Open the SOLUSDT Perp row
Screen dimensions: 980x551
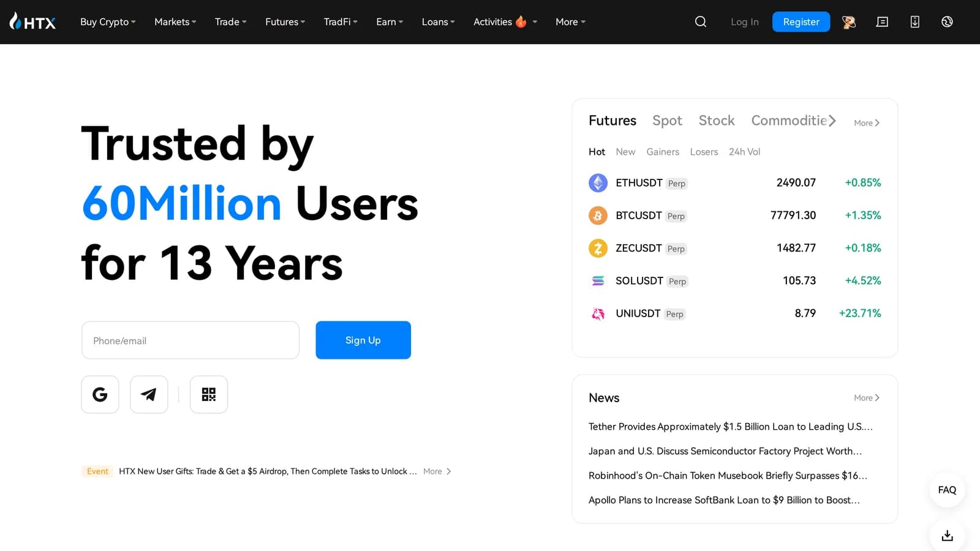735,281
